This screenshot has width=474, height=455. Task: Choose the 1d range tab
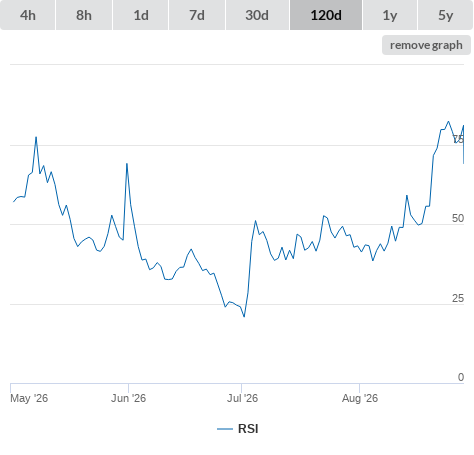141,15
